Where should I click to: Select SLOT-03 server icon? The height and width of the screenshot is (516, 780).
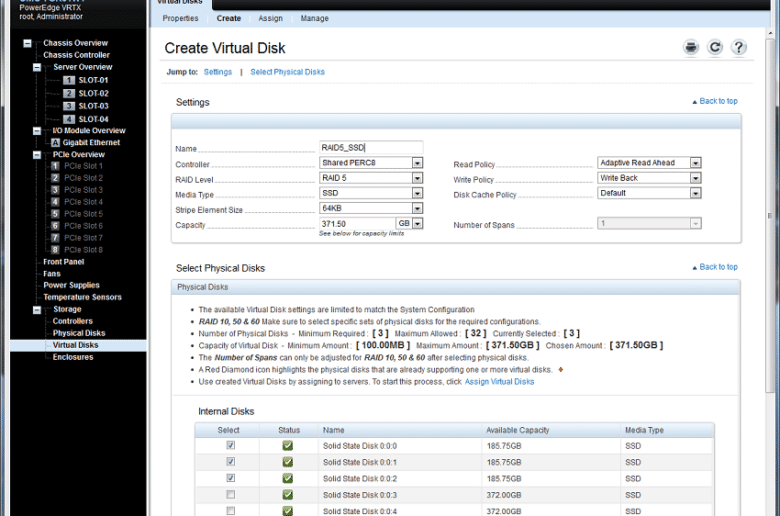[x=69, y=106]
